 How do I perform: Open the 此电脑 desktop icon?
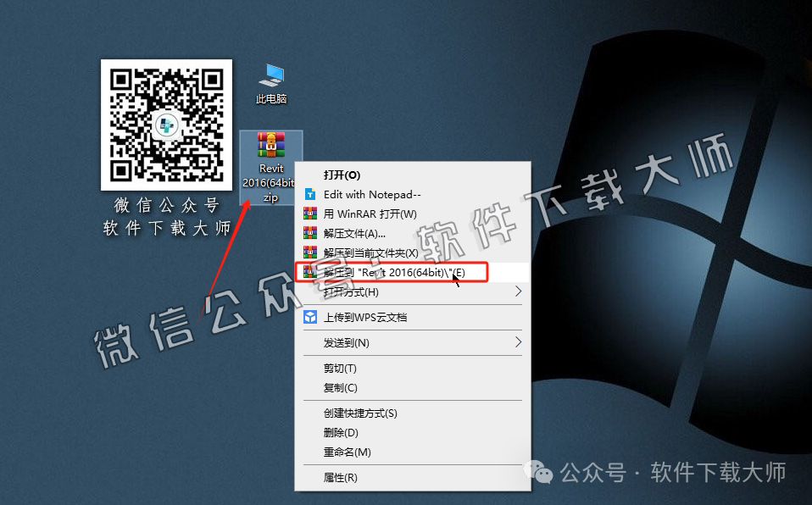click(x=270, y=76)
